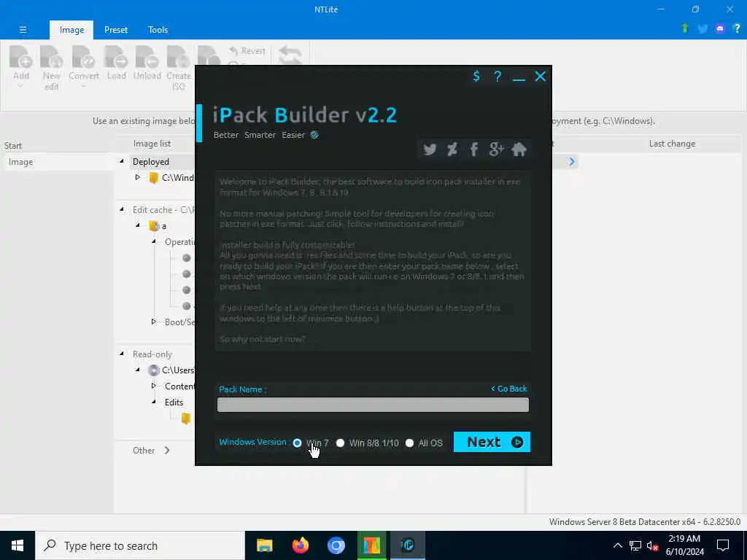747x560 pixels.
Task: Click Revert in NTLite toolbar
Action: (x=247, y=50)
